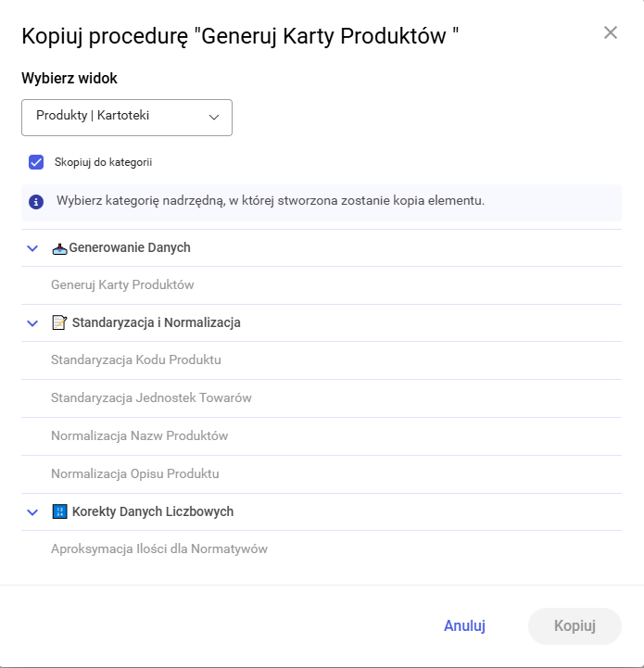Select the Korekty Danych Liczbowych category header

tap(152, 511)
